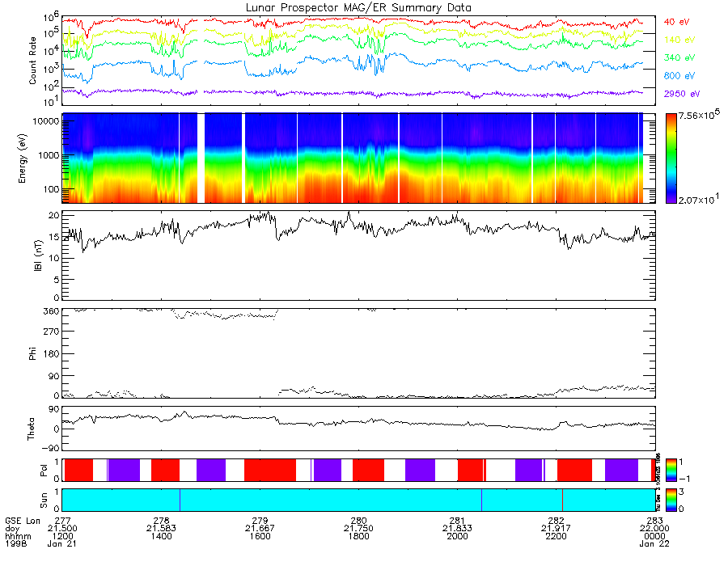Click the '-1' label on Pol color bar
Viewport: 728px width, 566px height.
685,479
